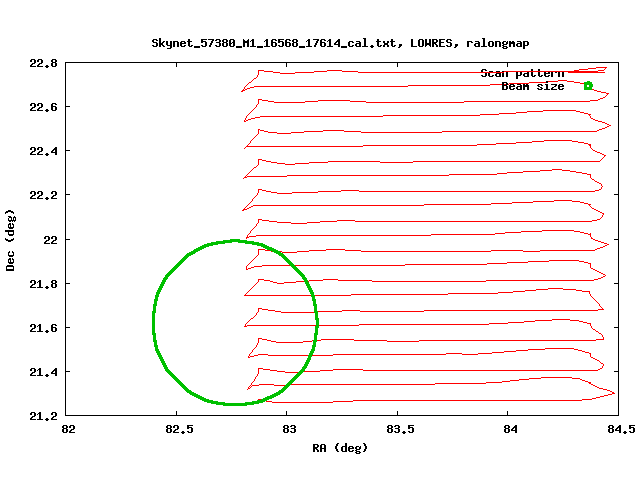
Task: Click the 21.6 tick label on Dec axis
Action: [41, 328]
